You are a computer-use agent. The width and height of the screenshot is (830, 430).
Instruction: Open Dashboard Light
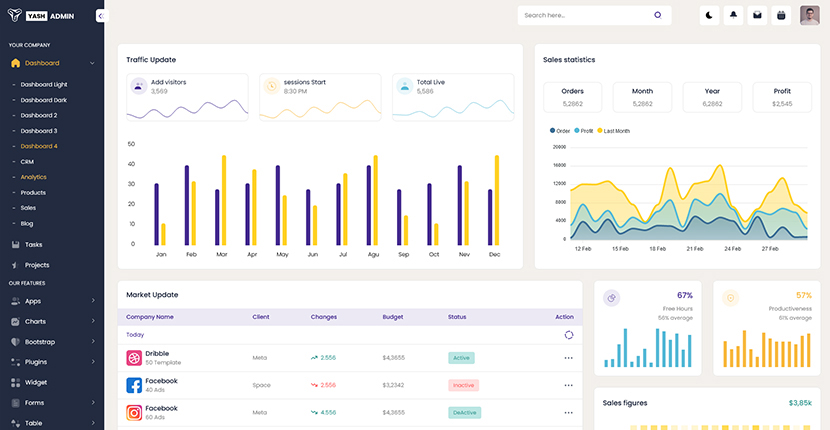point(44,84)
